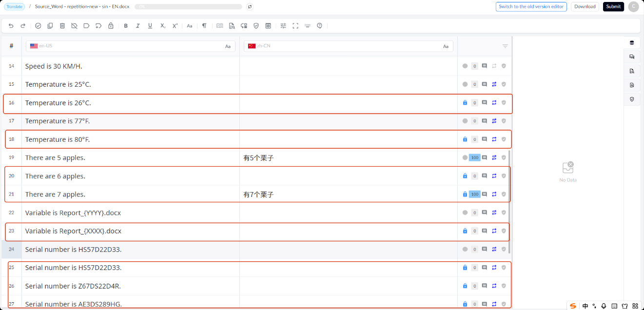Screen dimensions: 644x310
Task: Toggle status circle for segment 22
Action: tap(465, 213)
